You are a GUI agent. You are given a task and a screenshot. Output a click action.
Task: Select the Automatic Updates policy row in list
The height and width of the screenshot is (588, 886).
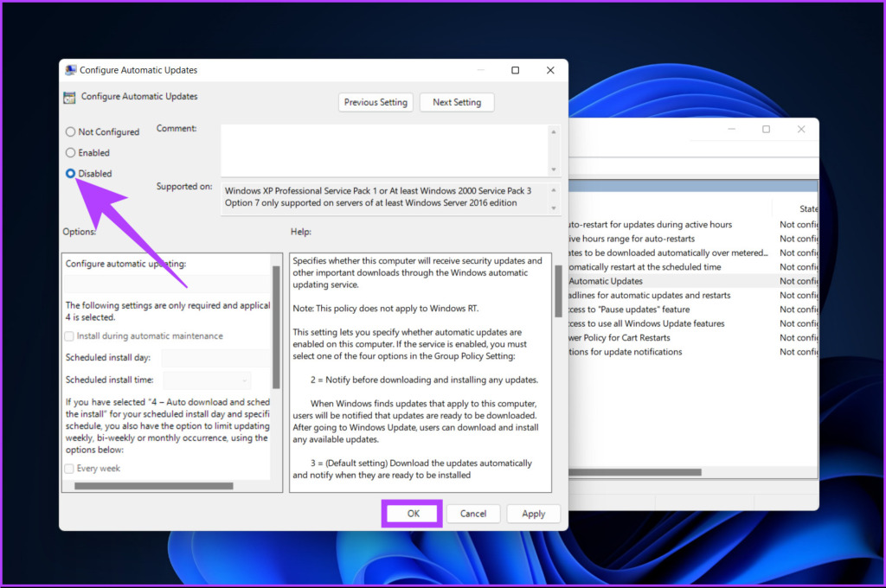pyautogui.click(x=606, y=281)
